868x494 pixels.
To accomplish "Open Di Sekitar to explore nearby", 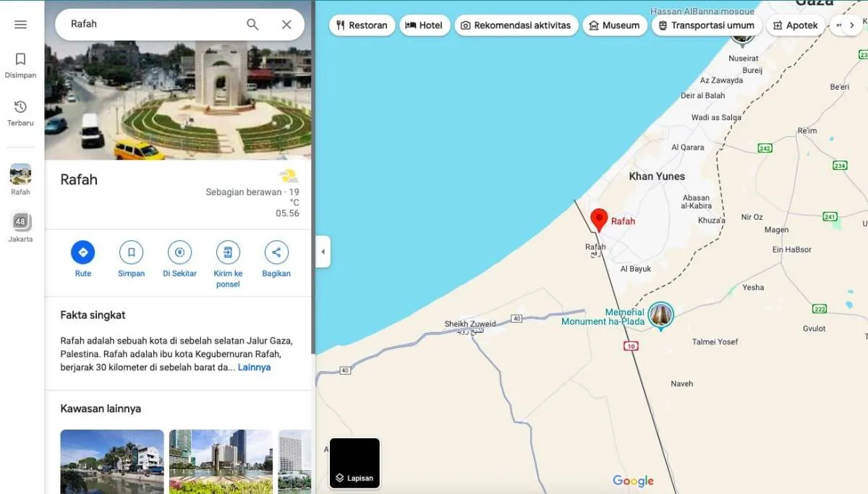I will tap(179, 254).
